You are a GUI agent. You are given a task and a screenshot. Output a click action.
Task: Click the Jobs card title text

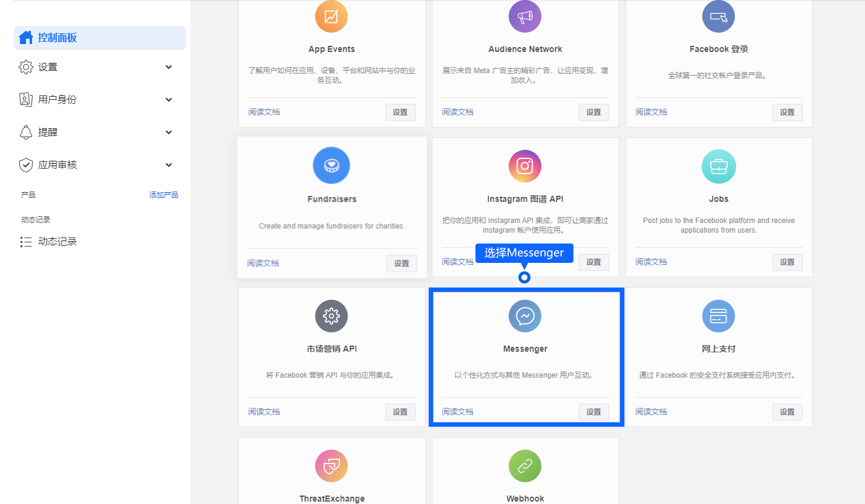pos(719,199)
